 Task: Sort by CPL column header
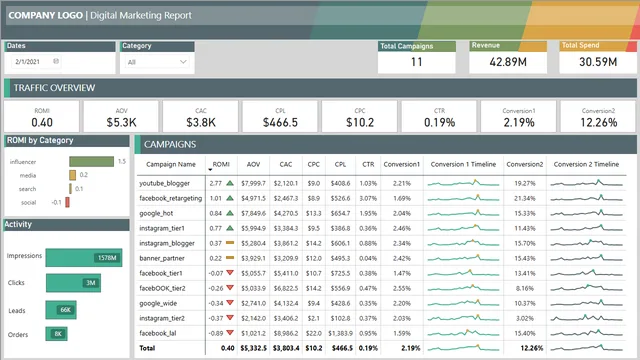340,164
